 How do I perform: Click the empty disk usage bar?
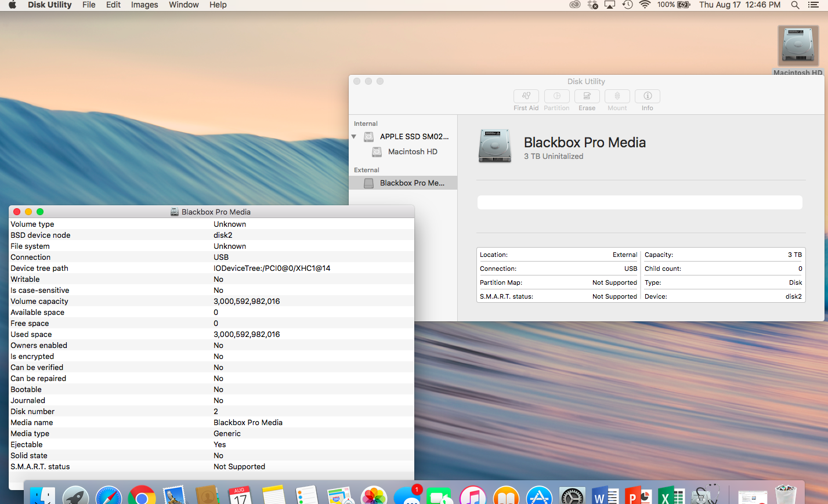(639, 202)
